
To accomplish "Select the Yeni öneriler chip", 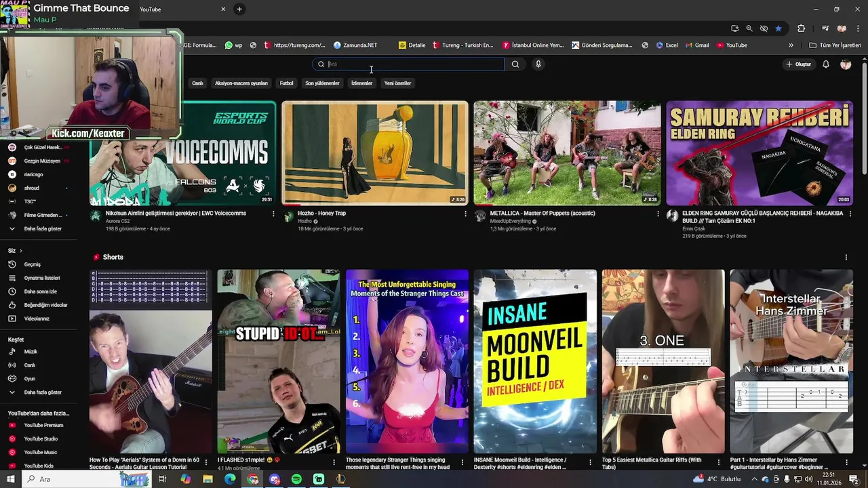I will pyautogui.click(x=398, y=83).
